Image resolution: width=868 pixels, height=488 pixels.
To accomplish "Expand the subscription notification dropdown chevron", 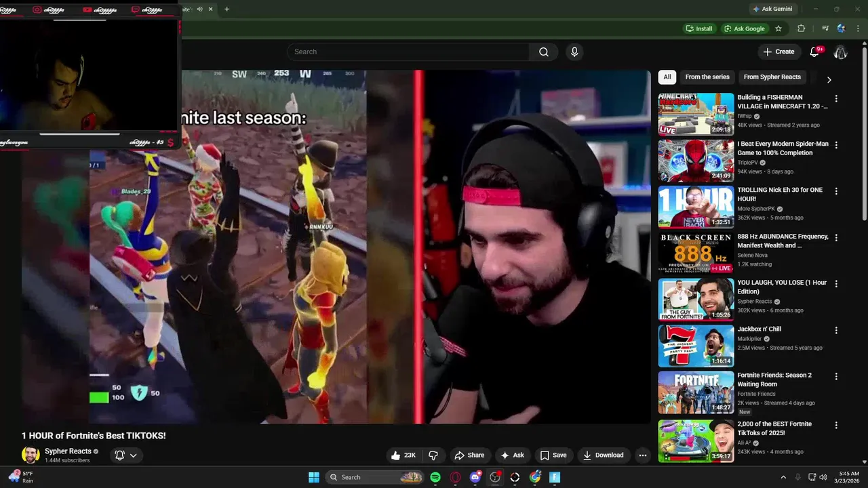I will coord(134,455).
